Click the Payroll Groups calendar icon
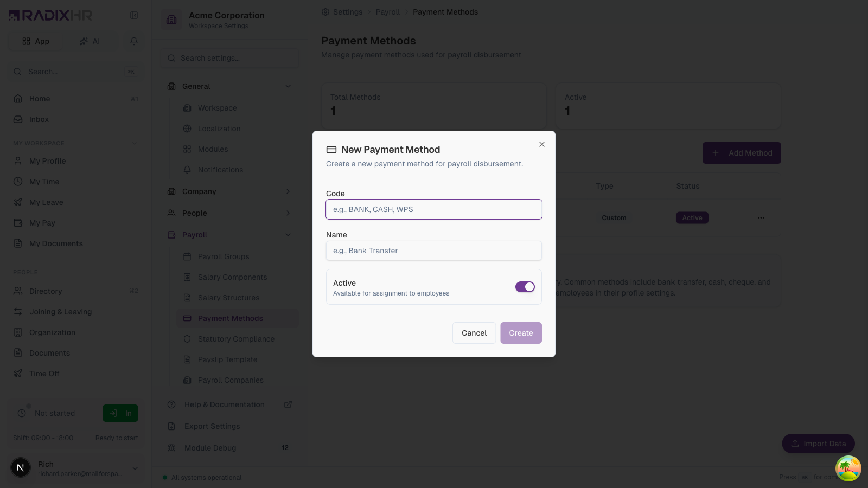The width and height of the screenshot is (868, 488). point(187,256)
